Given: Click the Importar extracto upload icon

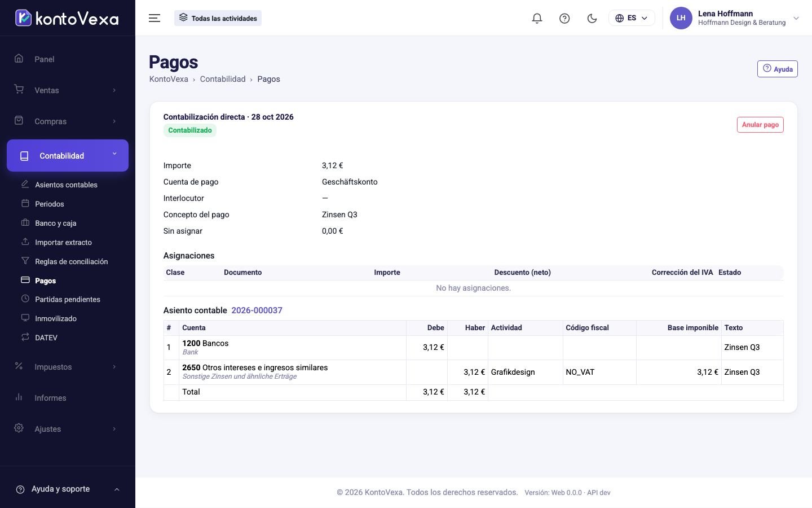Looking at the screenshot, I should click(25, 242).
